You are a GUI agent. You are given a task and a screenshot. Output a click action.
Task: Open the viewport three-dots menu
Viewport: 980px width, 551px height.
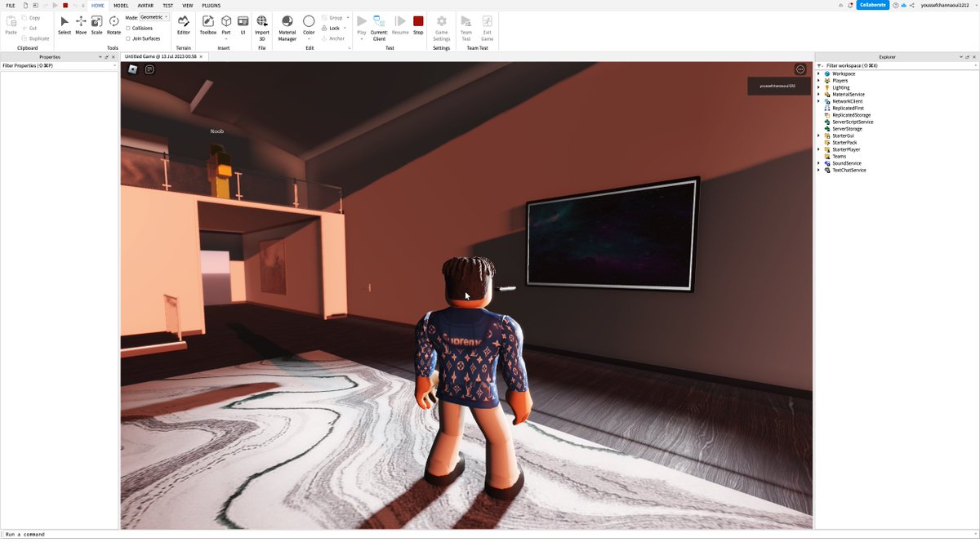(x=800, y=69)
